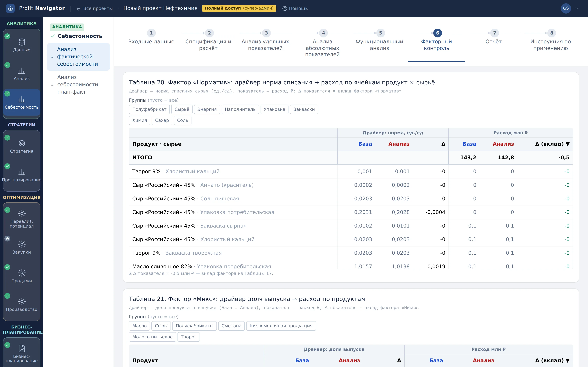Open the Помощь help link
This screenshot has width=588, height=367.
295,8
